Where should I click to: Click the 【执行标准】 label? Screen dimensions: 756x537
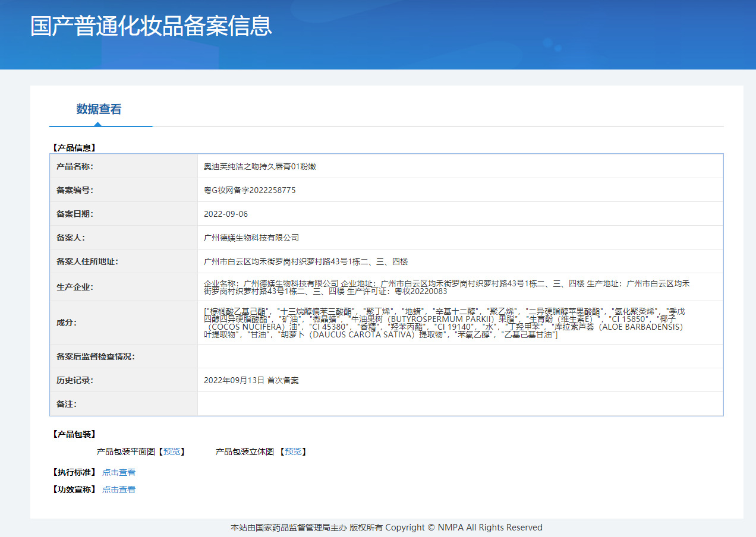pos(74,472)
